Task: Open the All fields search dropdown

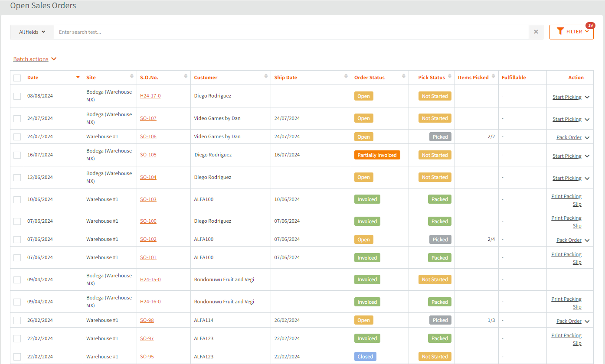Action: tap(32, 32)
